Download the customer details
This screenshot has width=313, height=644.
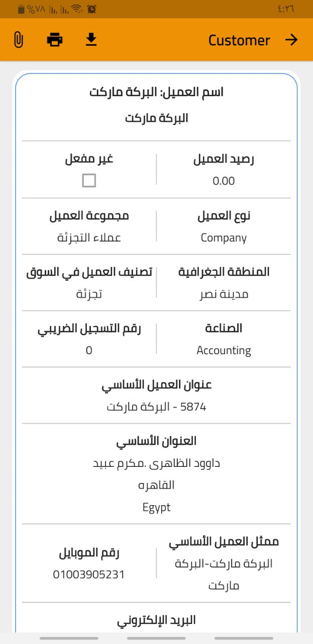(91, 40)
